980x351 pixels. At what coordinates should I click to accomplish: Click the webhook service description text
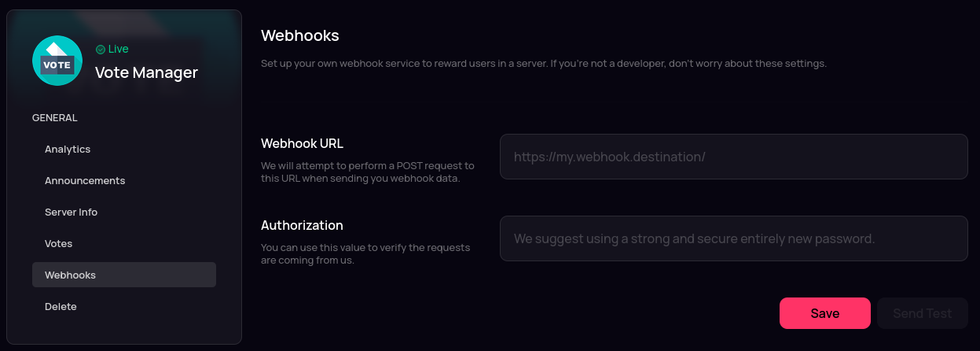[x=543, y=63]
